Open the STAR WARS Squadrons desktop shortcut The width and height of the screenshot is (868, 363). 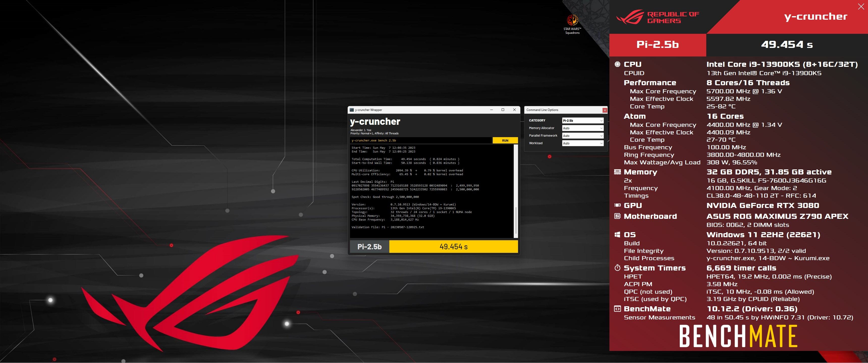(x=572, y=24)
